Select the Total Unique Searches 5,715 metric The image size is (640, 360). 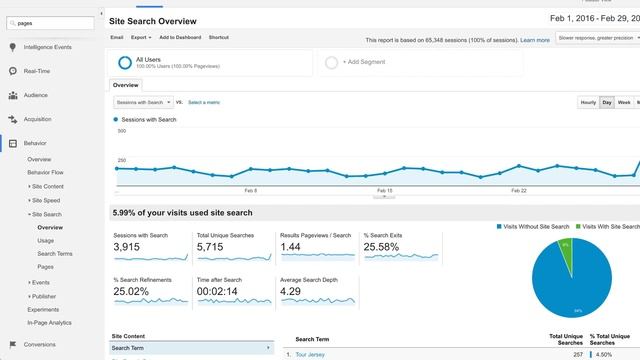coord(234,247)
